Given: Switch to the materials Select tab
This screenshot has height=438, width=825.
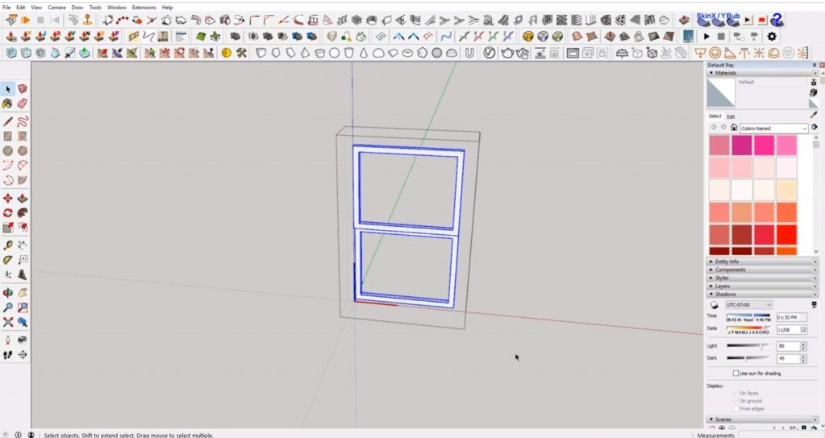Looking at the screenshot, I should click(x=715, y=116).
